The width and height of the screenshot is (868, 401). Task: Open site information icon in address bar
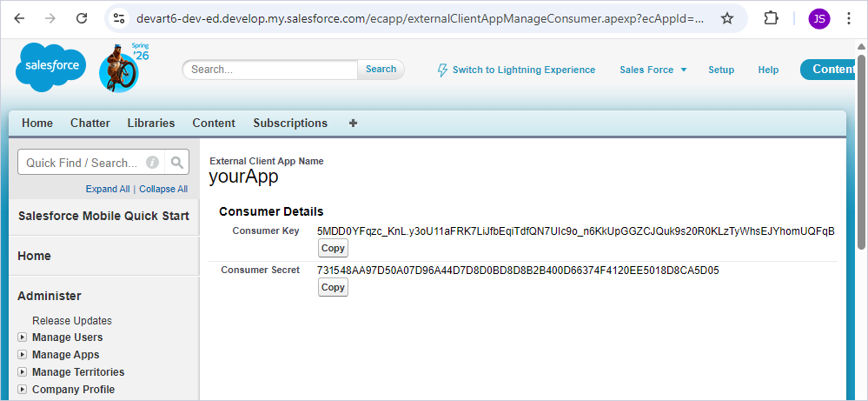(118, 18)
